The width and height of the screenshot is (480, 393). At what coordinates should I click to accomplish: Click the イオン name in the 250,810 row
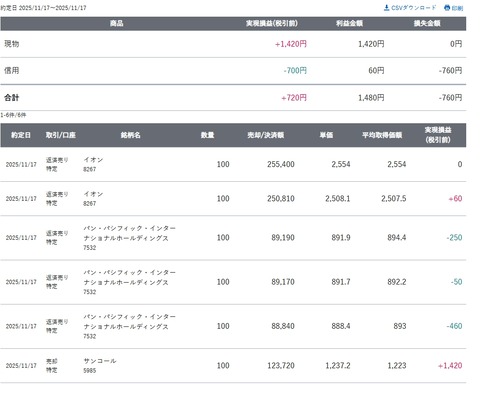[x=93, y=194]
